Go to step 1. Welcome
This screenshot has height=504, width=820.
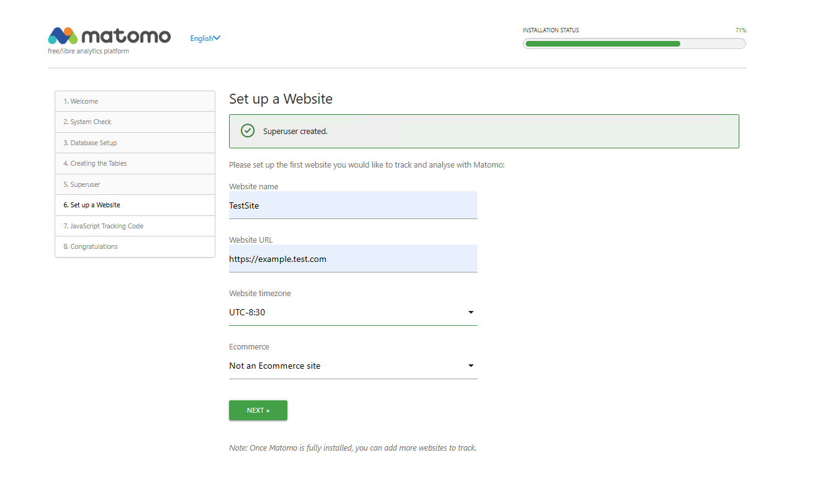(x=135, y=101)
